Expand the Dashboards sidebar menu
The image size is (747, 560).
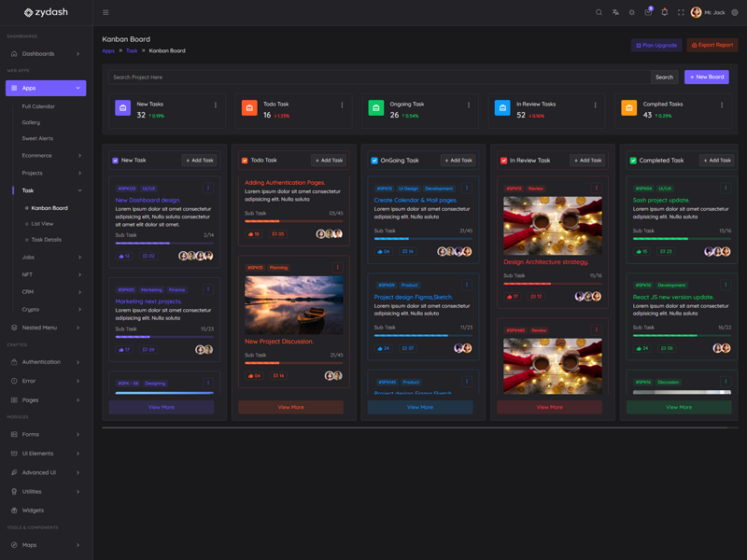(46, 54)
